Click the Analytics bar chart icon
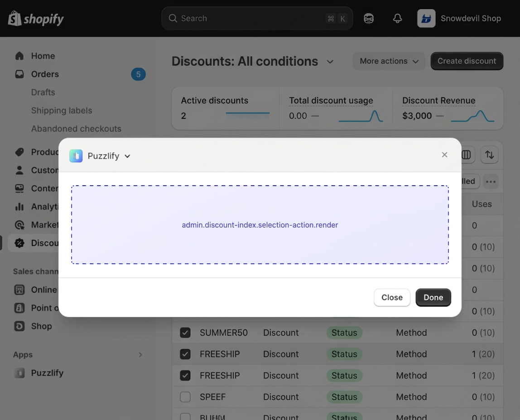Screen dimensions: 520x420 click(19, 207)
